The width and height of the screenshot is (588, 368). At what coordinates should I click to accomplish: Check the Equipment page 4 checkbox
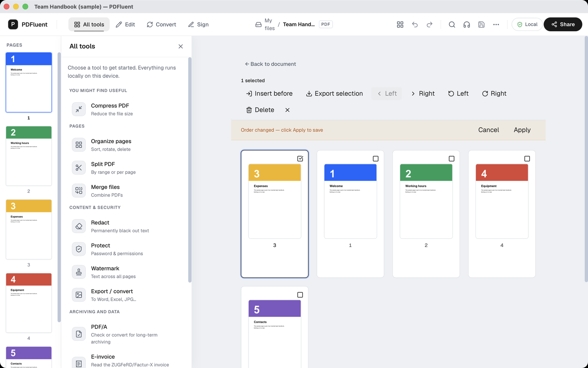coord(527,159)
